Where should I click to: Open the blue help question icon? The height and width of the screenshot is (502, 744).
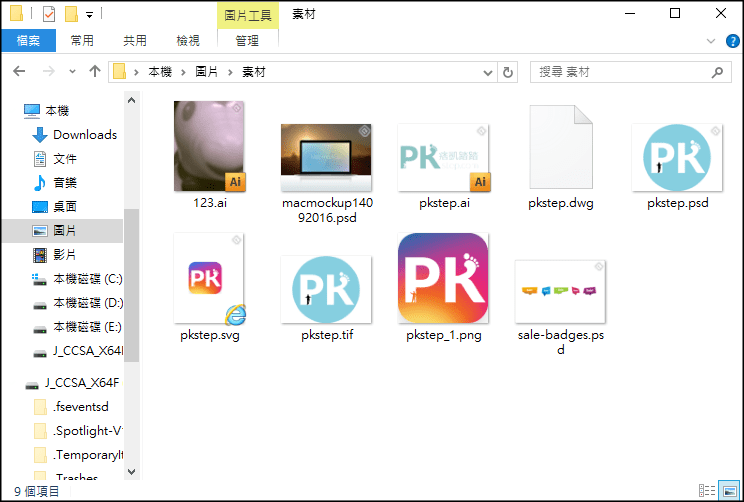(x=733, y=41)
